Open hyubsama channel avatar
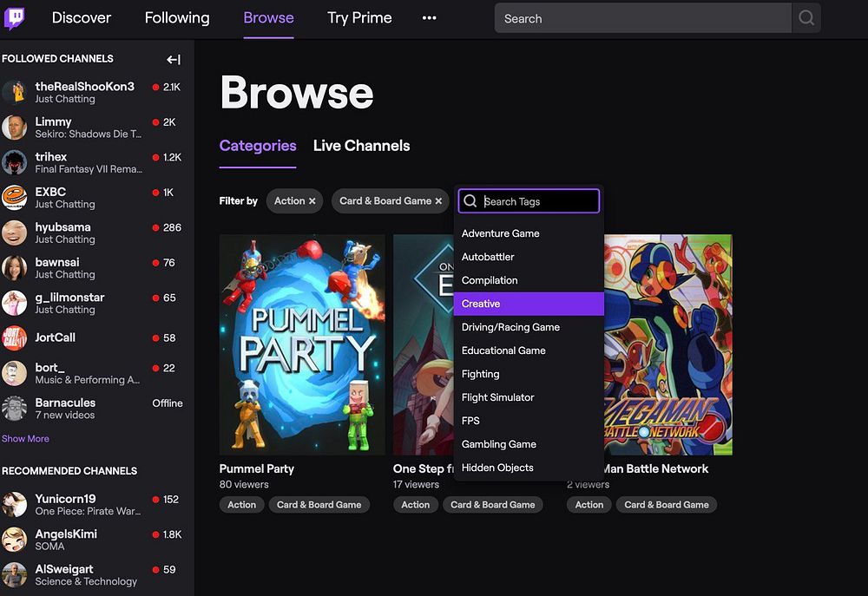The image size is (868, 596). pyautogui.click(x=15, y=233)
